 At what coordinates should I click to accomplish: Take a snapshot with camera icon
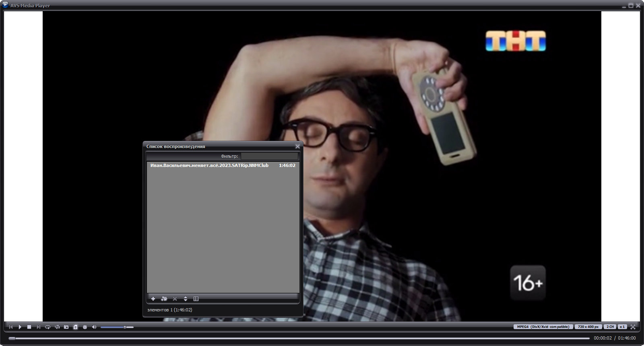[x=66, y=327]
